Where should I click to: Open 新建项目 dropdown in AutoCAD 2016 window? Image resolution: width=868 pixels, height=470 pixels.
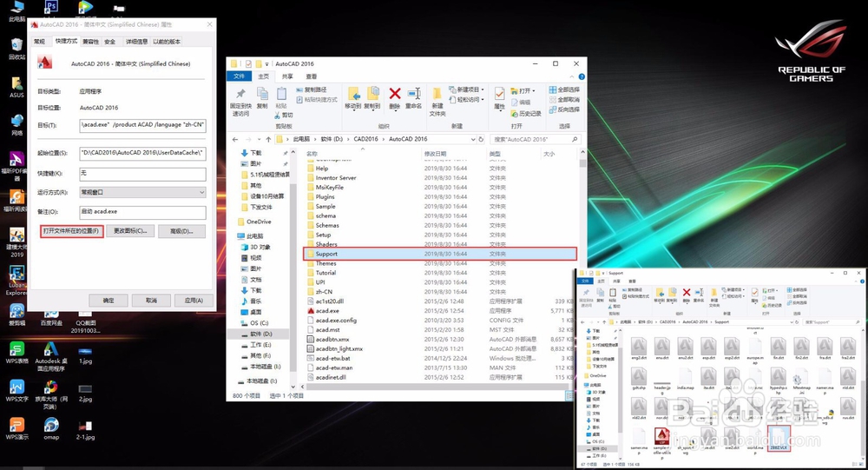(466, 89)
